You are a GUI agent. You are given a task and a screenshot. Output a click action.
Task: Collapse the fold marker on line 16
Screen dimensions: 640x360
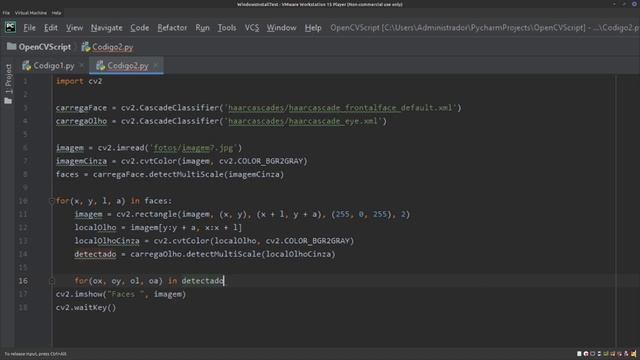(52, 281)
